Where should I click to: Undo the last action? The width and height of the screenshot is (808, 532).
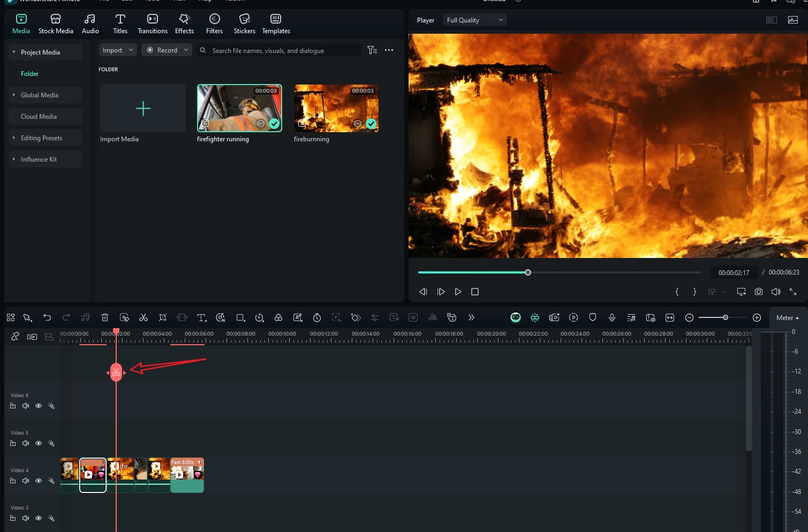coord(47,318)
